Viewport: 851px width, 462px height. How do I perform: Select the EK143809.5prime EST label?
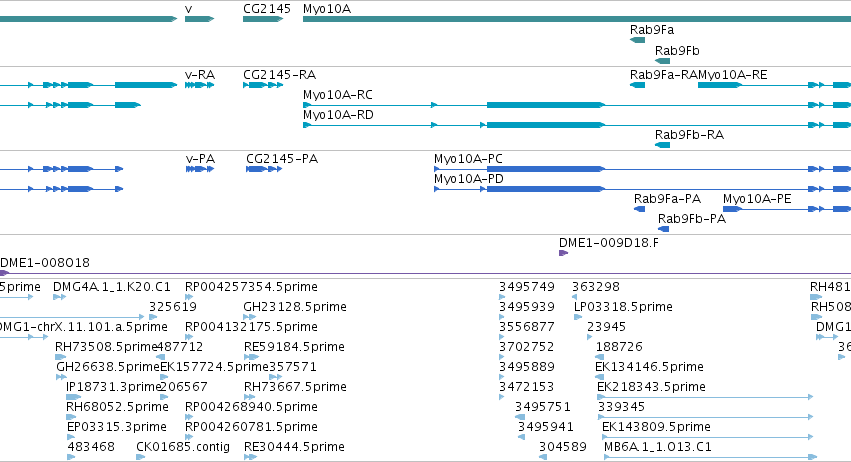tap(656, 427)
